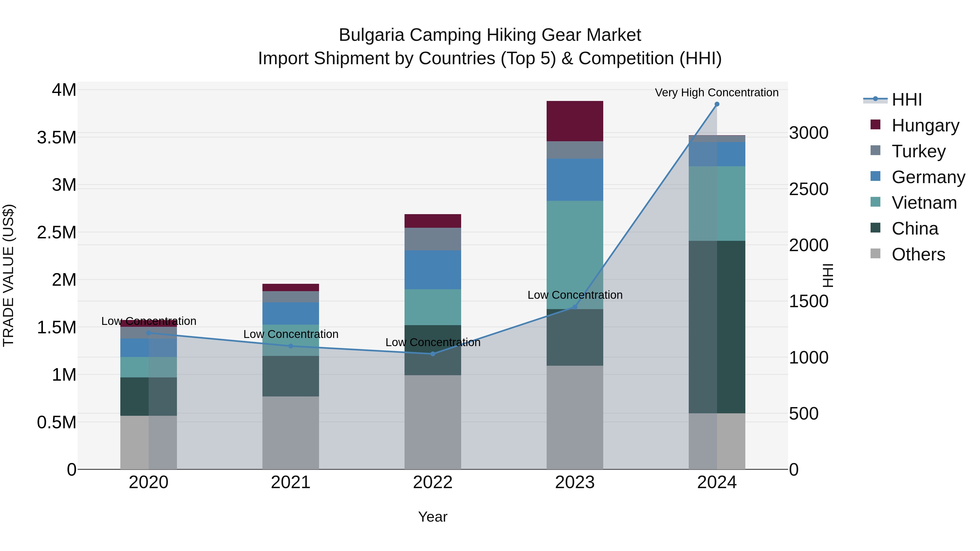Click the '3.5M' left axis tick
The width and height of the screenshot is (980, 551).
[57, 138]
